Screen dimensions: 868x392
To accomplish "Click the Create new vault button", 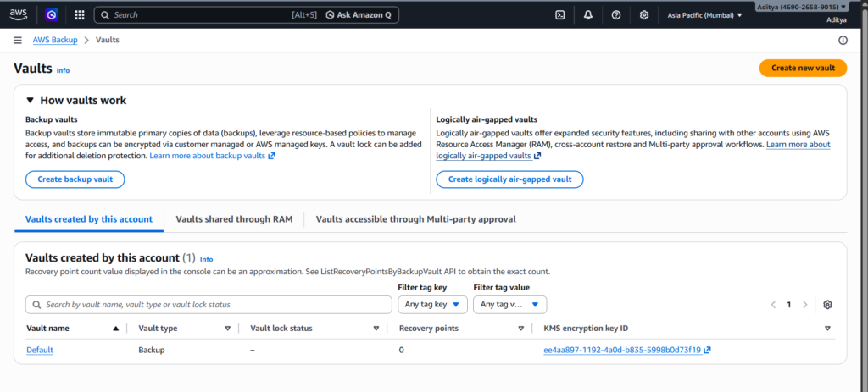I will (x=802, y=68).
